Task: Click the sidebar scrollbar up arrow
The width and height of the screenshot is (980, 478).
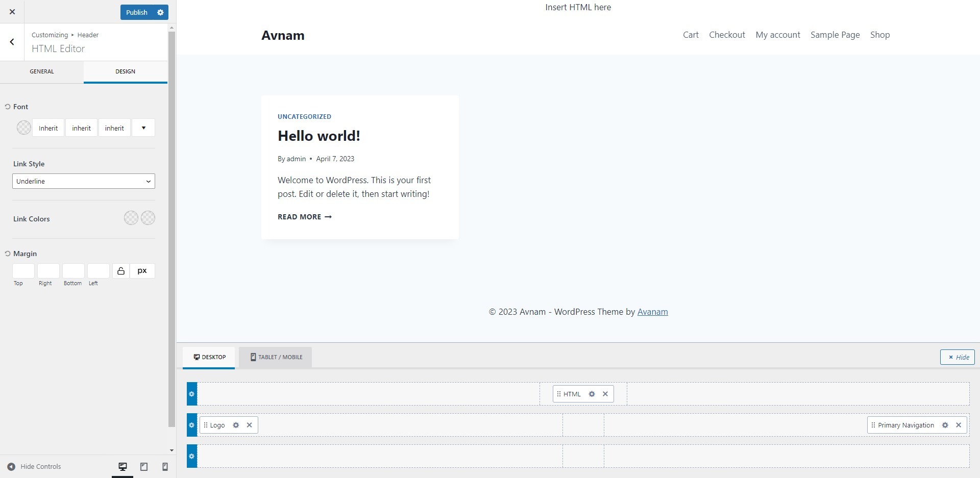Action: [171, 28]
